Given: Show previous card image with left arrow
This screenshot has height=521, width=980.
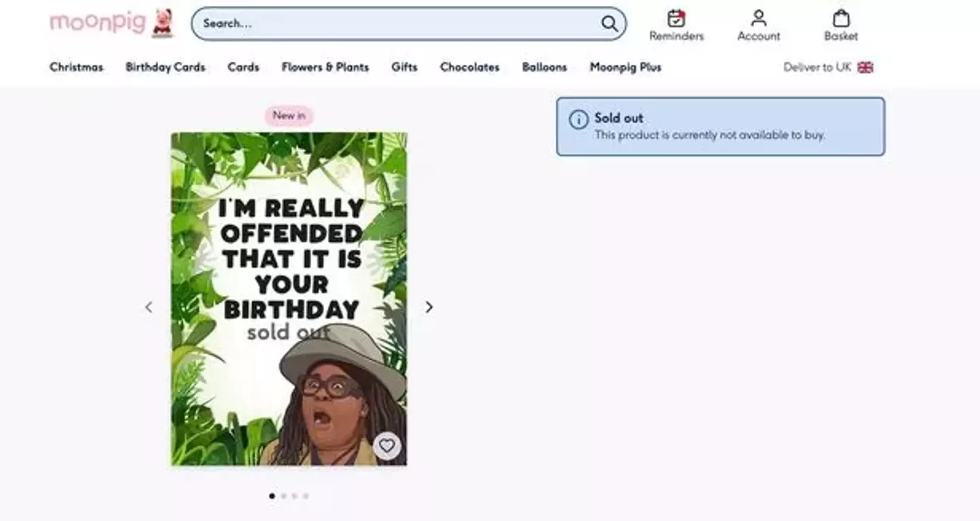Looking at the screenshot, I should click(149, 307).
